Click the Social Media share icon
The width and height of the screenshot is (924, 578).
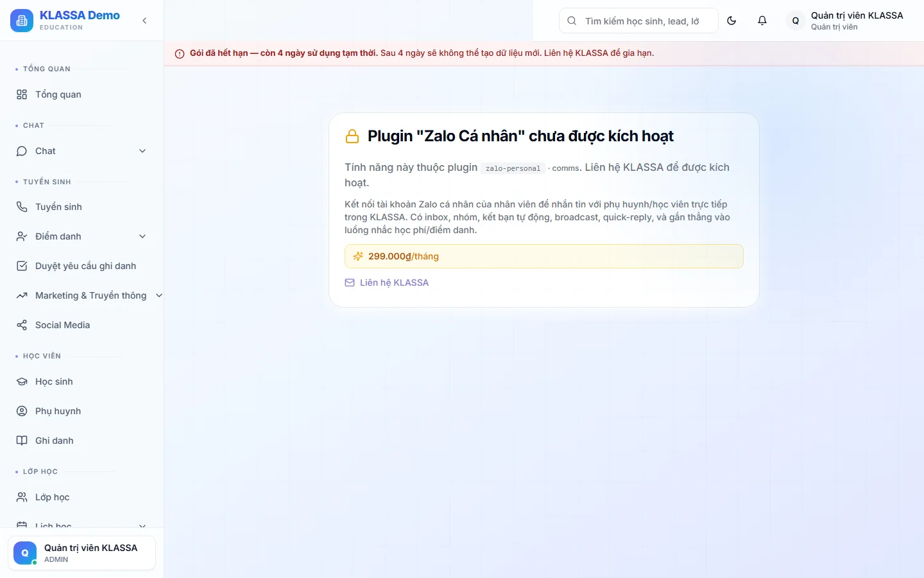22,325
